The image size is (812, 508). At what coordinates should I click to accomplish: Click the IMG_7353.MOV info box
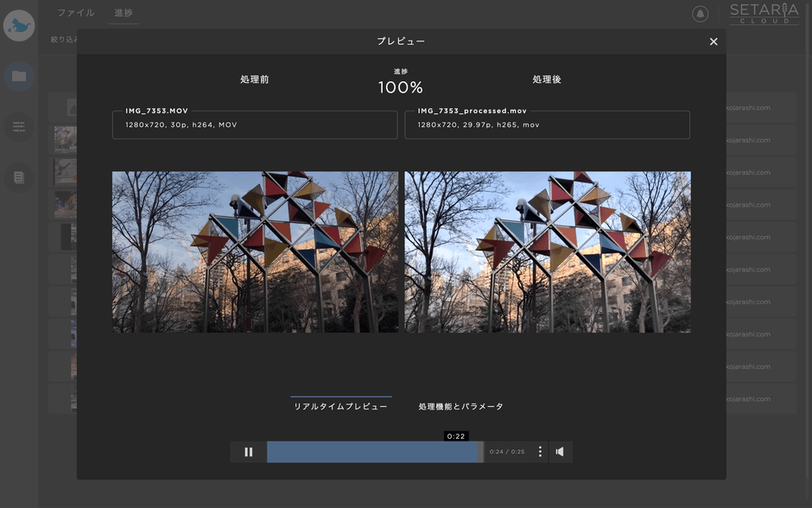point(255,124)
